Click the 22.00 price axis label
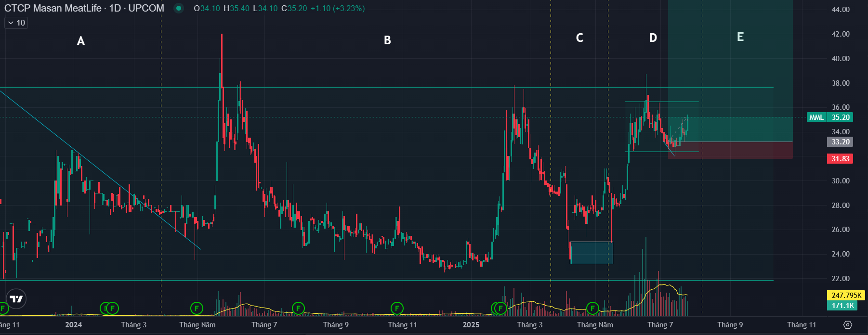 click(x=841, y=279)
